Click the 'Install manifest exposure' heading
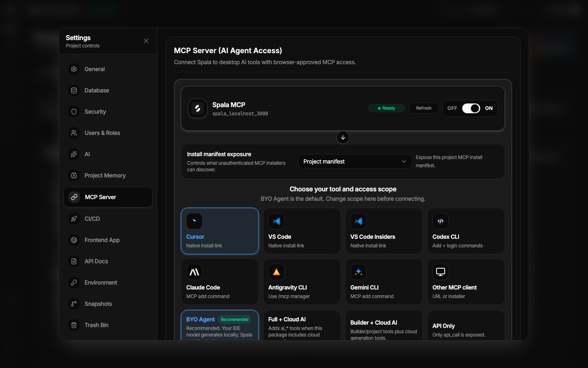Image resolution: width=588 pixels, height=368 pixels. click(219, 154)
